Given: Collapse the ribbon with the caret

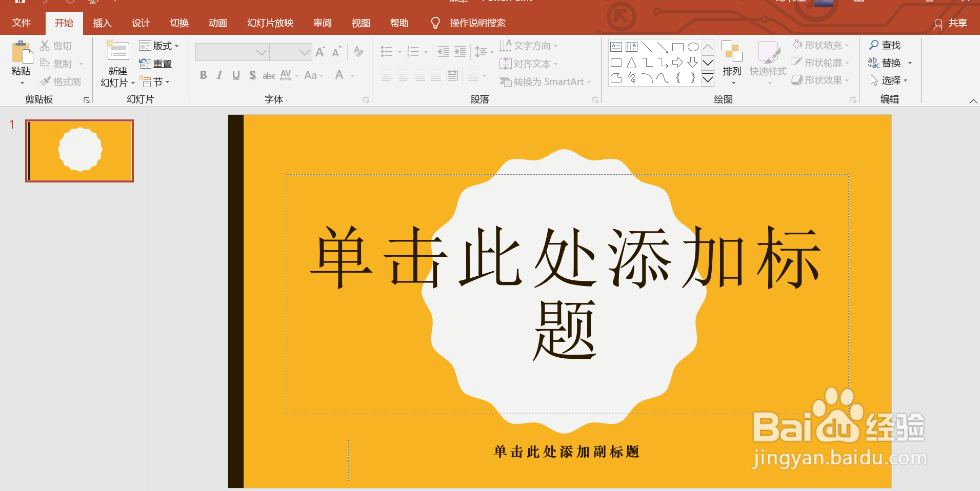Looking at the screenshot, I should [973, 101].
